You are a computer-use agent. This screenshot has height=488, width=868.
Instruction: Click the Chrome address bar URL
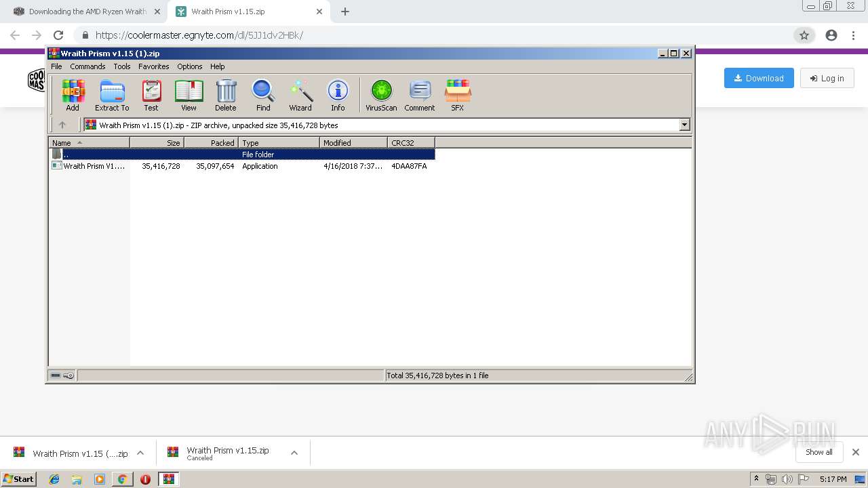tap(199, 35)
